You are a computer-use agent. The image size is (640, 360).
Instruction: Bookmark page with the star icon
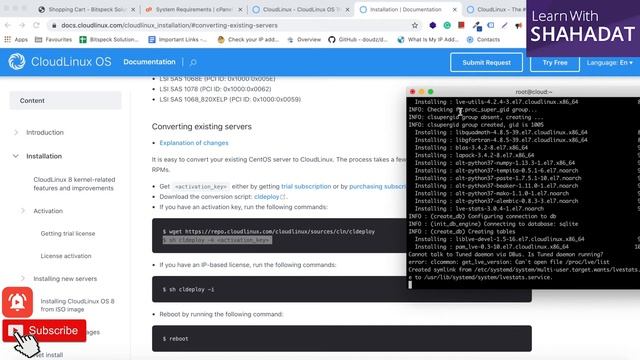(415, 25)
